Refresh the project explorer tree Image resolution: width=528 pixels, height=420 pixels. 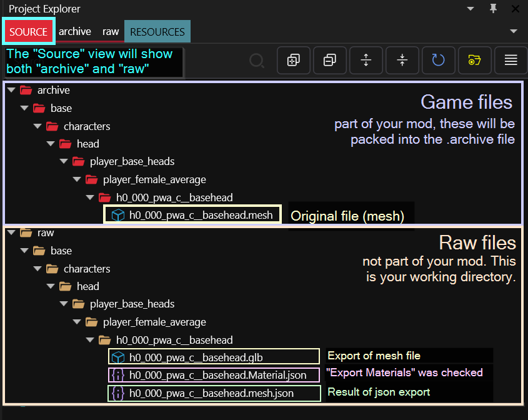[438, 60]
